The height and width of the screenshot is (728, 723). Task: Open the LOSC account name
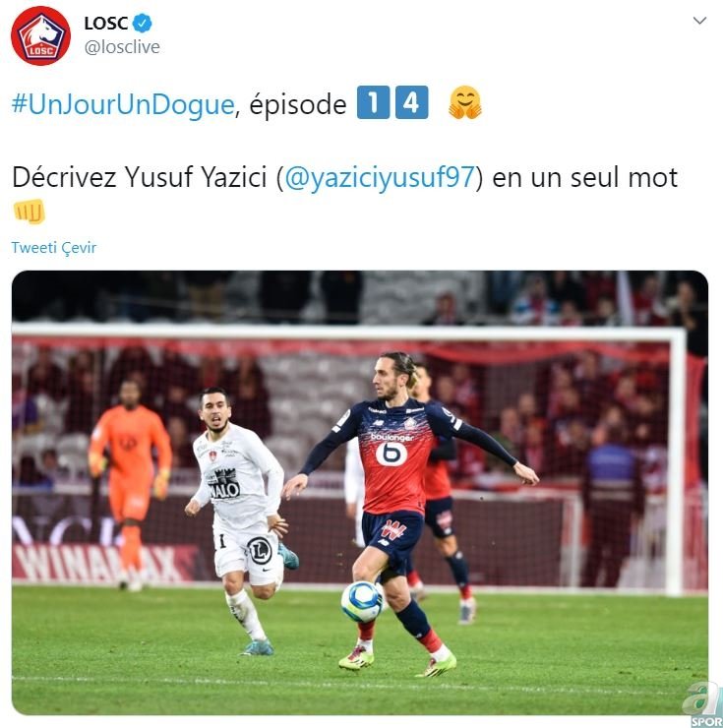coord(106,23)
